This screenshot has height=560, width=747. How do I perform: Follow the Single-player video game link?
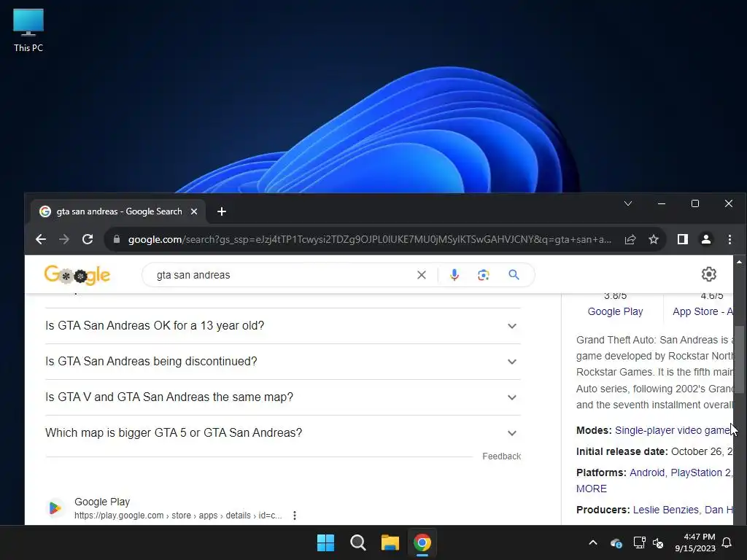tap(673, 430)
